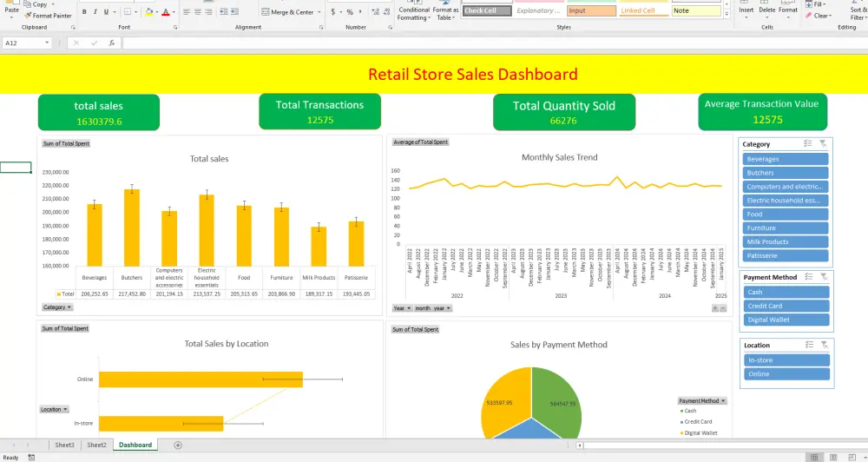Click Decrease Decimal icon
The image size is (868, 462).
point(386,11)
